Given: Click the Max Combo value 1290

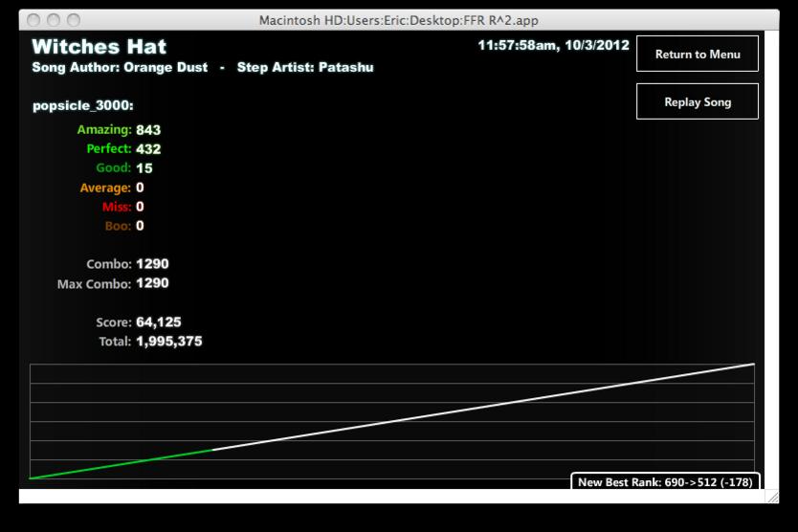Looking at the screenshot, I should coord(152,283).
